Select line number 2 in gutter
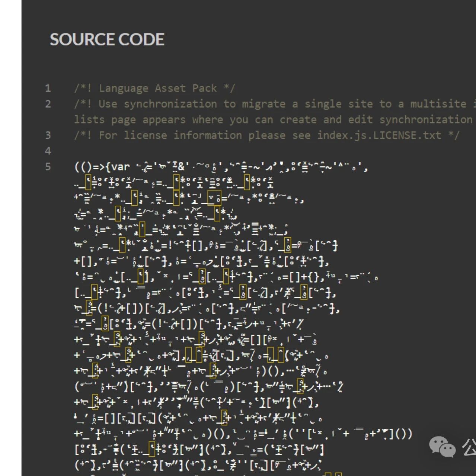476x476 pixels. tap(48, 104)
